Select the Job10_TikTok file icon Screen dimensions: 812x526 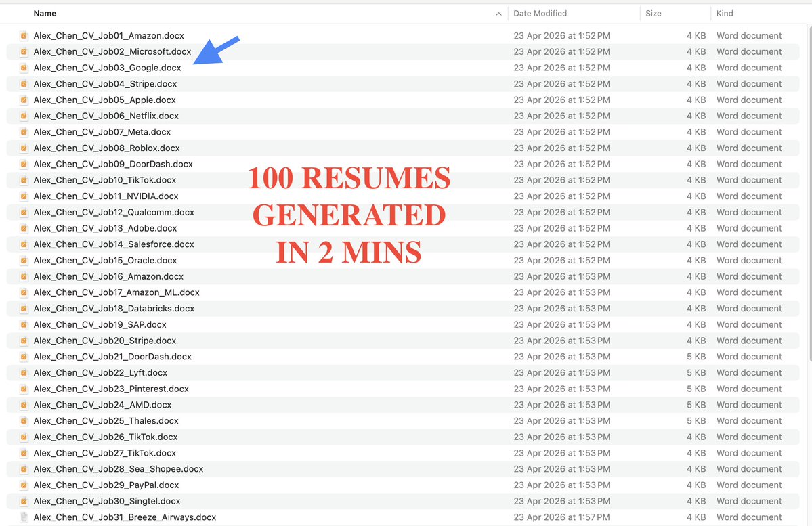point(24,180)
